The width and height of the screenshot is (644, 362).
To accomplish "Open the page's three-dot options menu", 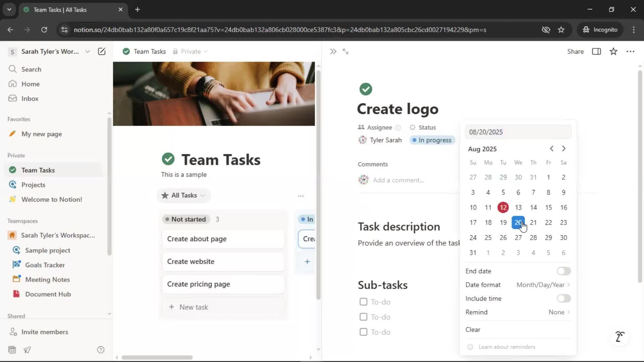I will (630, 51).
